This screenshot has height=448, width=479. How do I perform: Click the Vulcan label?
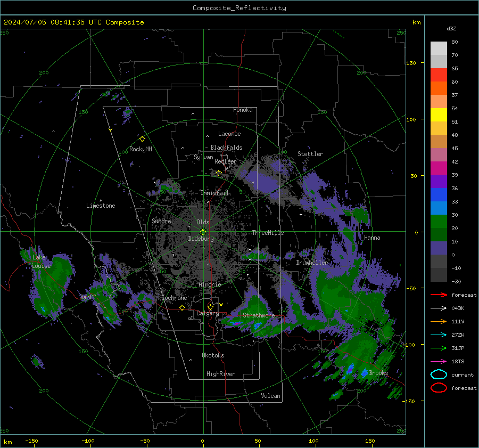pyautogui.click(x=270, y=396)
